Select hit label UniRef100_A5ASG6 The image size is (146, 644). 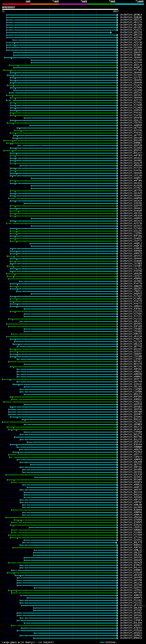(x=131, y=517)
